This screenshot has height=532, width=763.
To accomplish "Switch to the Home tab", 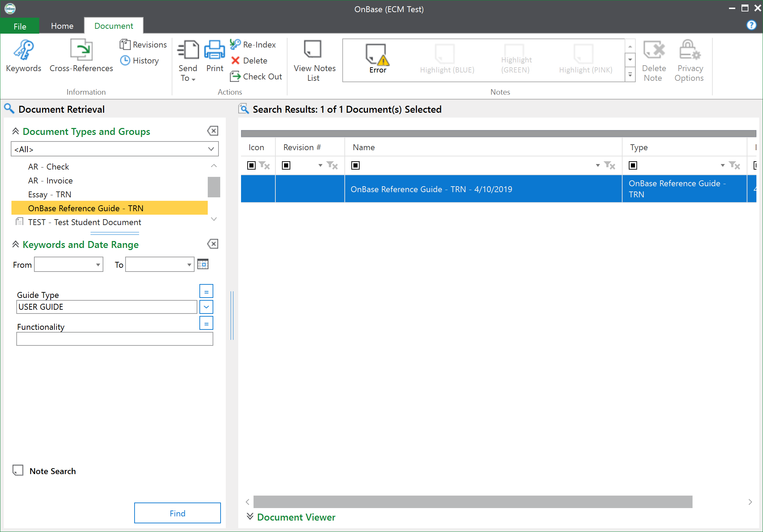I will click(x=62, y=26).
